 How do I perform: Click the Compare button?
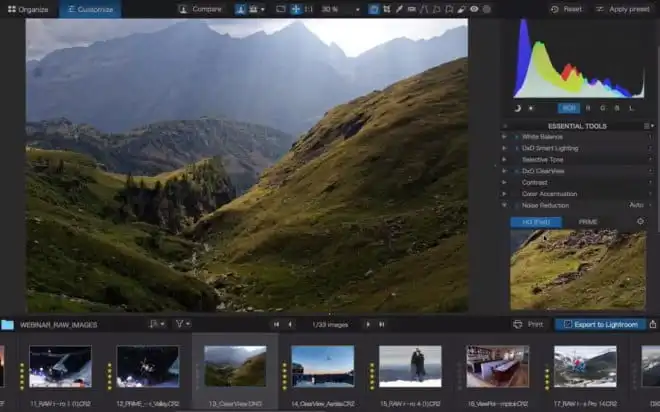tap(200, 9)
